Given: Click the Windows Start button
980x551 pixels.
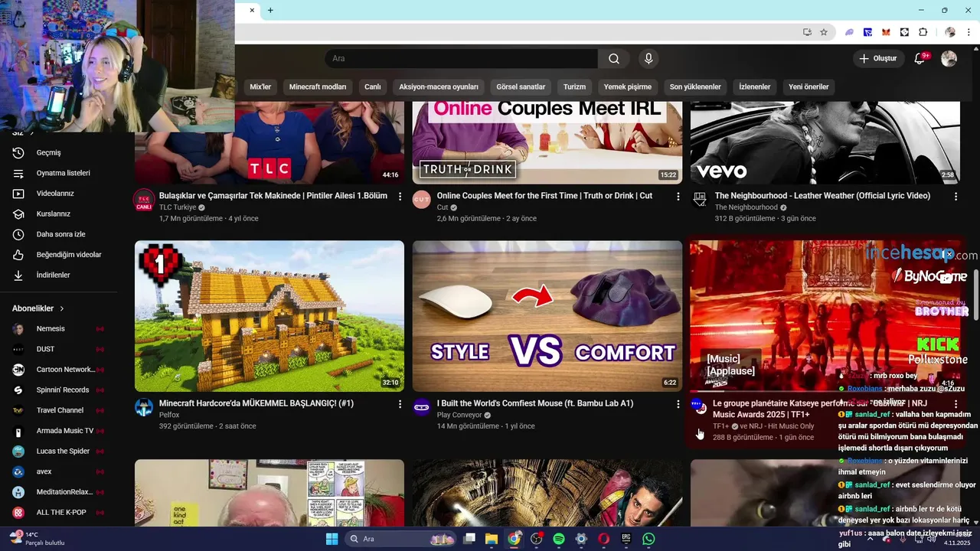Looking at the screenshot, I should coord(332,539).
